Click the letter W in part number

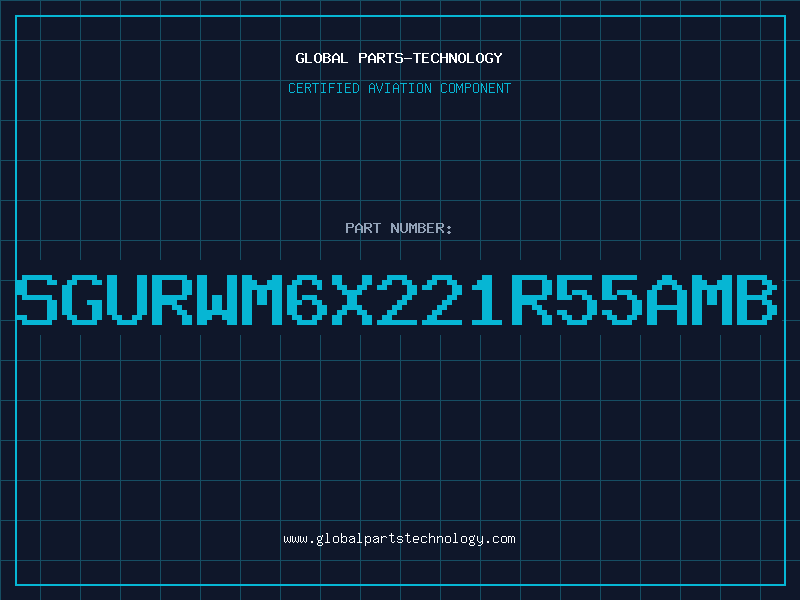coord(216,300)
